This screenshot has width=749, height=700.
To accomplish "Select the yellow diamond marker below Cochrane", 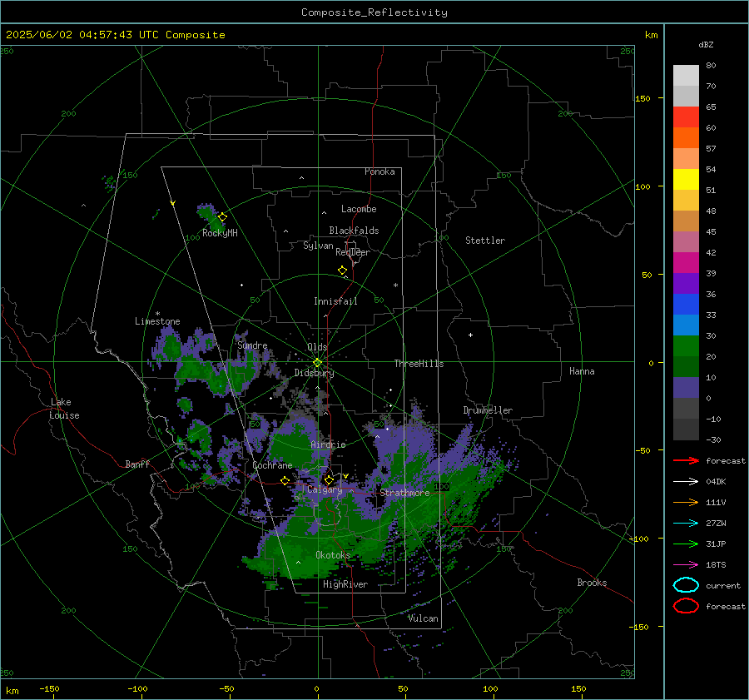I will click(285, 481).
